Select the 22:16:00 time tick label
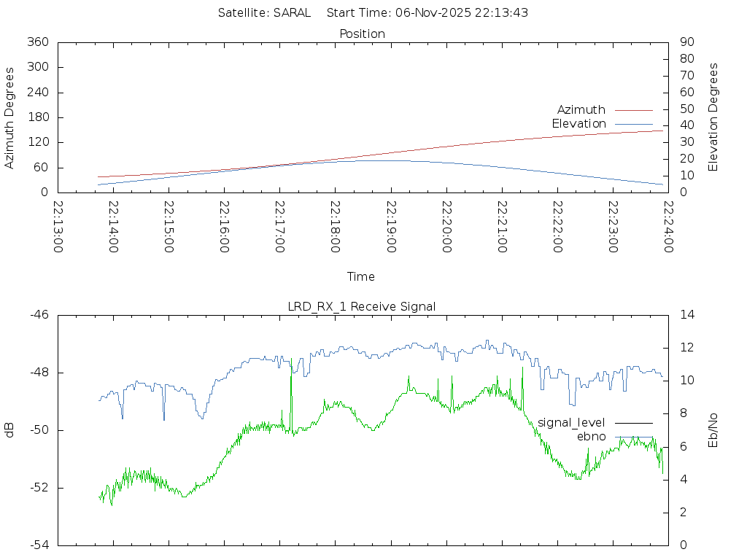Screen dimensions: 747x560 [x=225, y=227]
